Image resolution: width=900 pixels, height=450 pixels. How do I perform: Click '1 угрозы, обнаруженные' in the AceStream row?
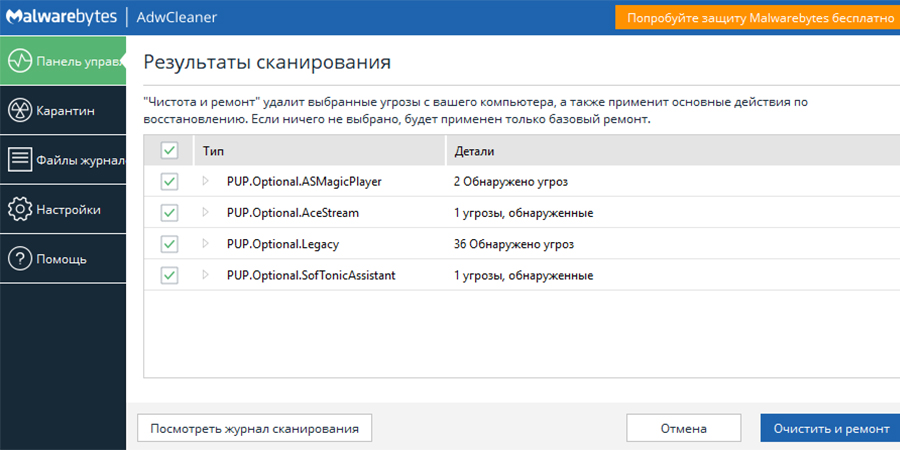tap(523, 214)
